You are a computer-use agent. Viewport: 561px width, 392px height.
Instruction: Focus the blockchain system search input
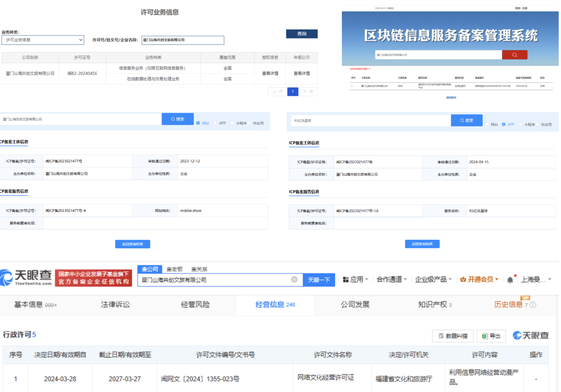pyautogui.click(x=438, y=55)
